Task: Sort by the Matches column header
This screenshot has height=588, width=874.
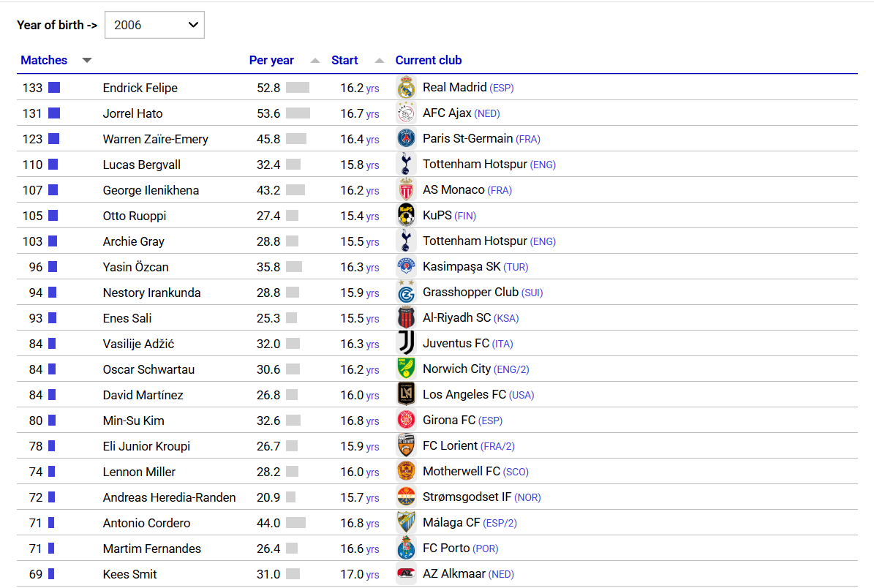Action: point(44,60)
